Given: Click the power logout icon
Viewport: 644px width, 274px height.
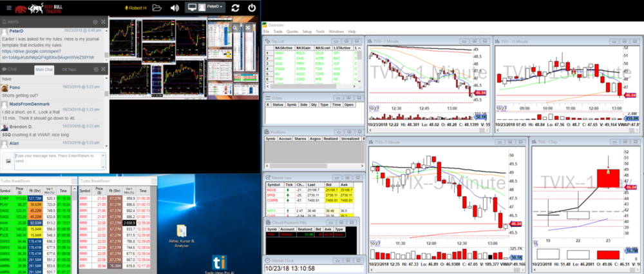Looking at the screenshot, I should coord(252,8).
